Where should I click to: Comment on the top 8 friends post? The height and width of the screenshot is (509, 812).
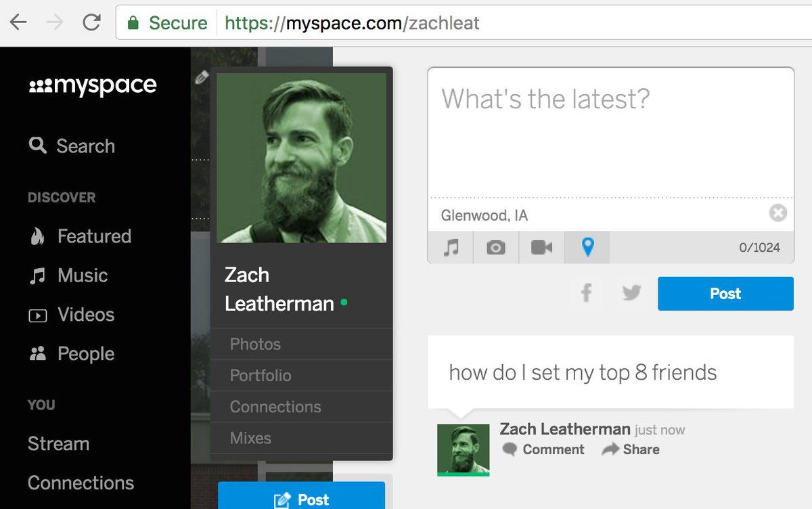pyautogui.click(x=543, y=449)
